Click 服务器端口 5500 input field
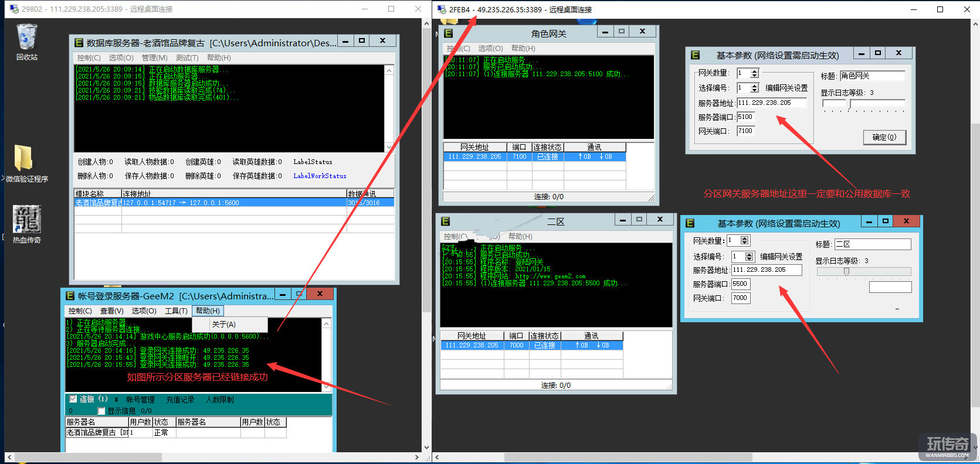The image size is (980, 464). click(741, 284)
